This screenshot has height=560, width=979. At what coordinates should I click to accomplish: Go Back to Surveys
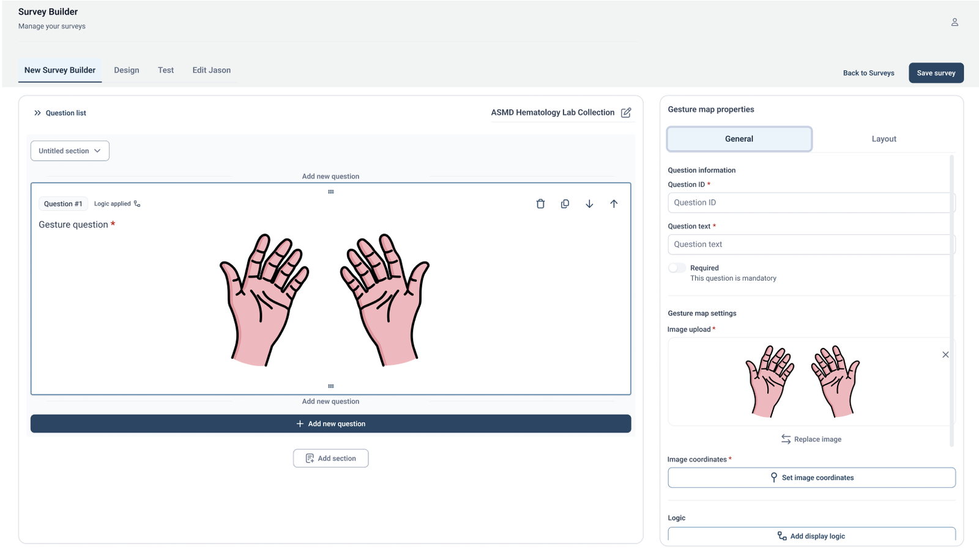click(868, 73)
